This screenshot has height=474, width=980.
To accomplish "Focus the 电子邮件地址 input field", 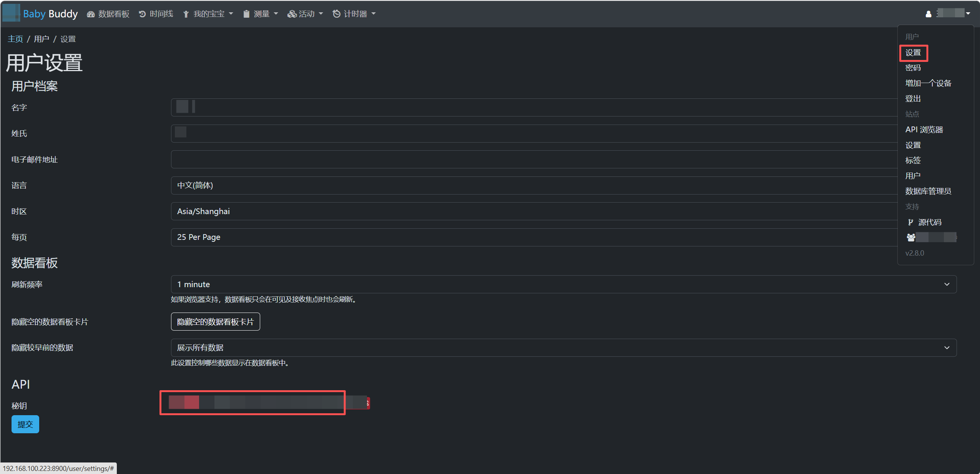I will [534, 159].
